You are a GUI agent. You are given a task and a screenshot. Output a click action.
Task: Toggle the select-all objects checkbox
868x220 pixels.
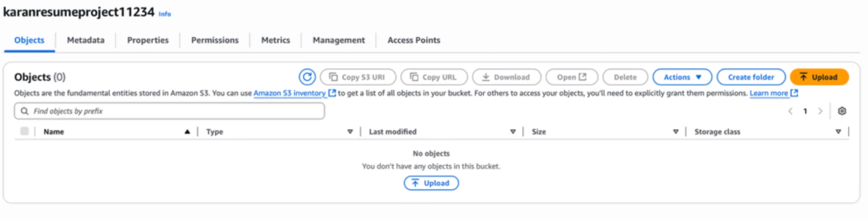pyautogui.click(x=25, y=131)
